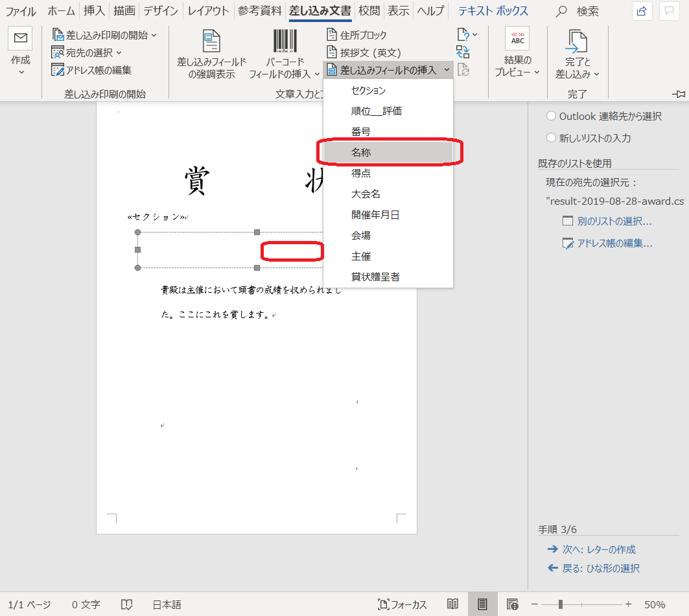Switch to print layout view in status bar

[x=482, y=604]
